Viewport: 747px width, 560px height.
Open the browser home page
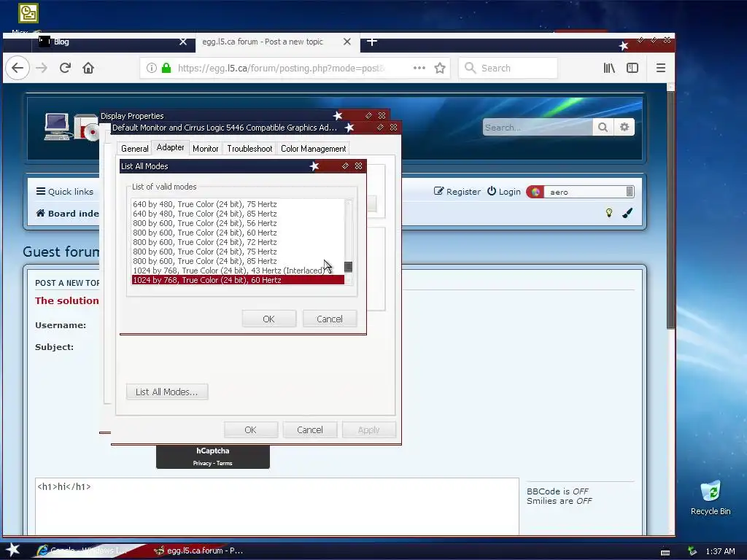pyautogui.click(x=88, y=68)
